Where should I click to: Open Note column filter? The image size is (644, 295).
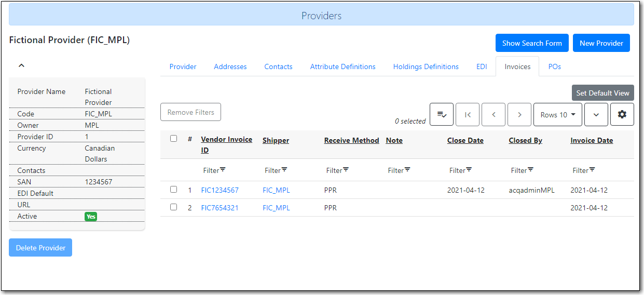(399, 170)
